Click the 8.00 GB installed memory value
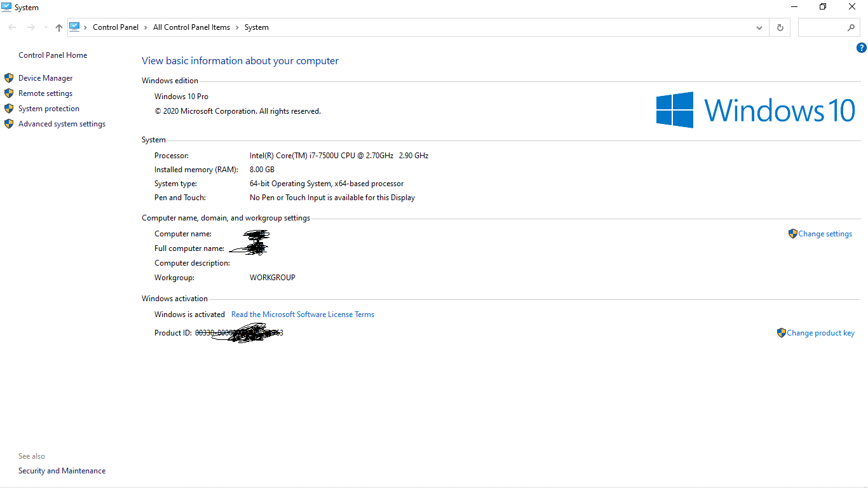 click(262, 170)
